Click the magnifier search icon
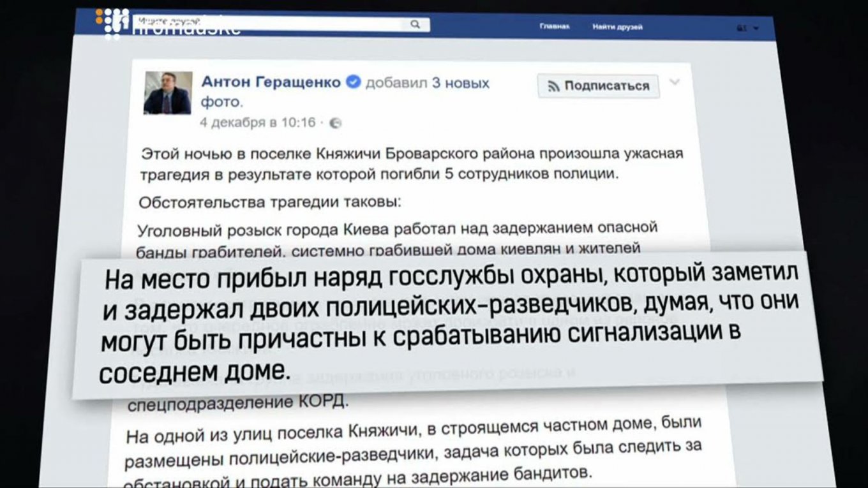 415,25
